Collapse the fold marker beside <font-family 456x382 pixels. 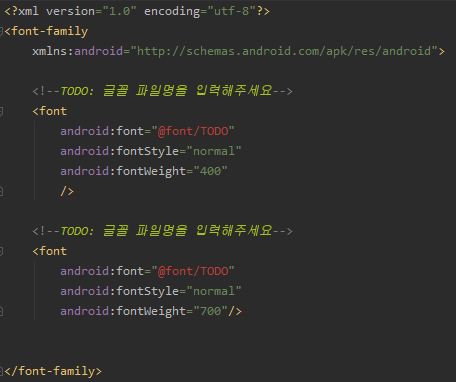(x=1, y=31)
